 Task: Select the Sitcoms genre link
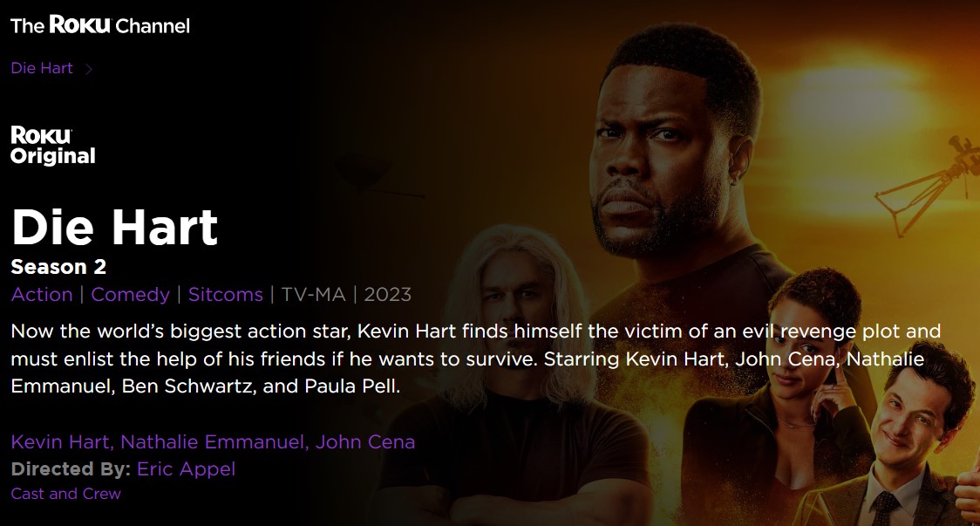[x=226, y=294]
